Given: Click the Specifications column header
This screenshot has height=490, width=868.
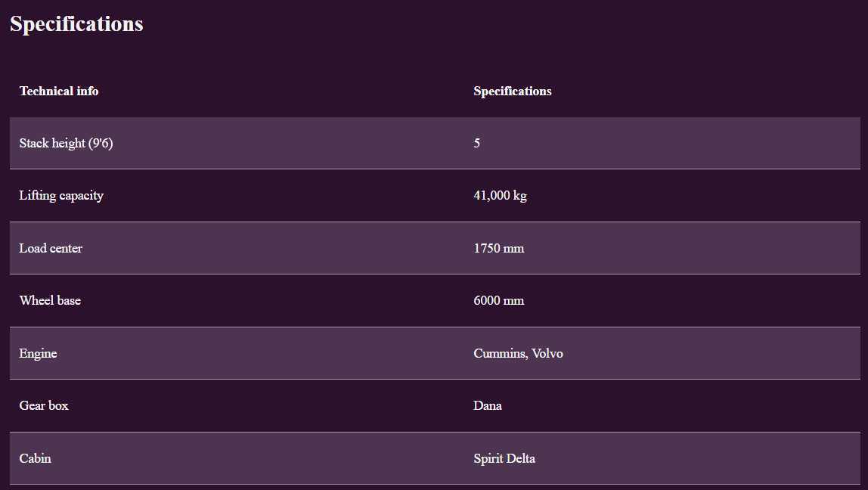Looking at the screenshot, I should pos(513,91).
